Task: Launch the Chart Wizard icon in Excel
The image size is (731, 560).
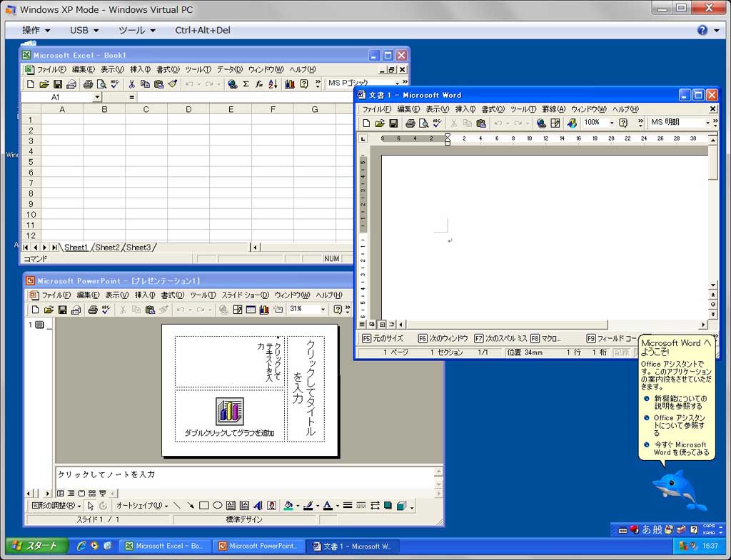Action: point(290,84)
